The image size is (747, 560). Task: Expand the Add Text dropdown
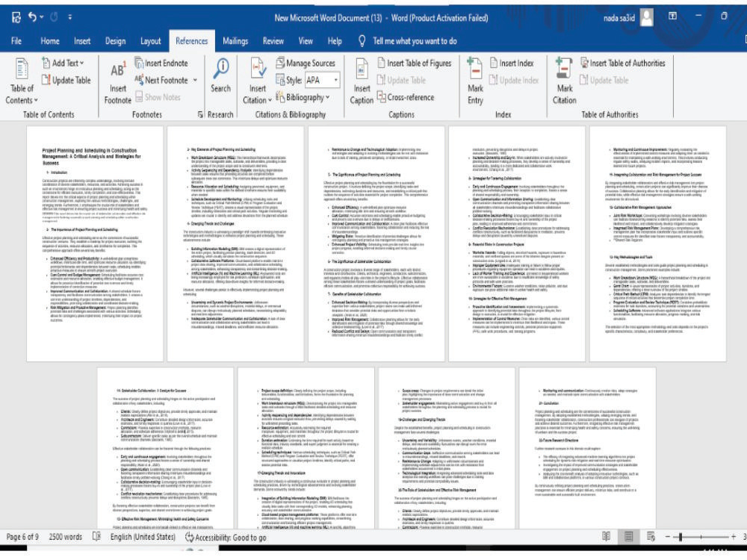click(x=63, y=63)
